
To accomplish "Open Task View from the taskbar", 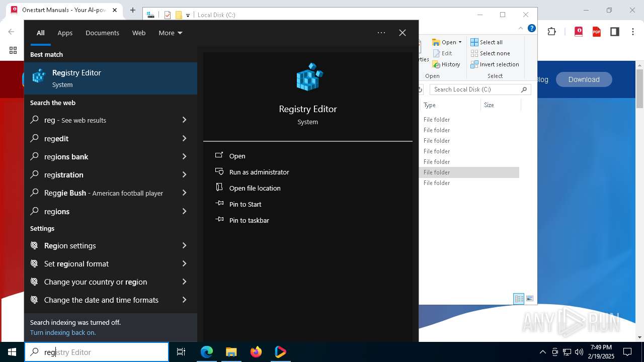I will point(181,352).
